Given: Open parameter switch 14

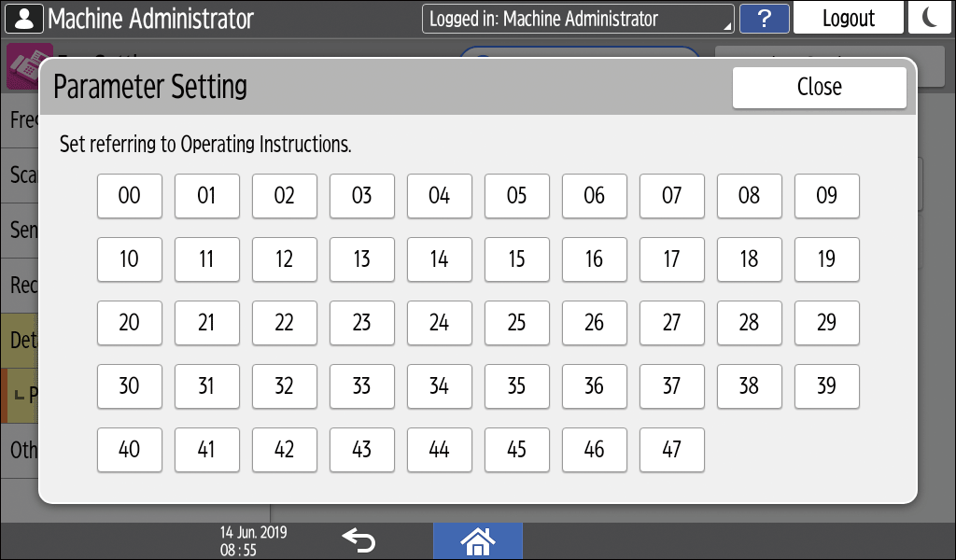Looking at the screenshot, I should (440, 259).
